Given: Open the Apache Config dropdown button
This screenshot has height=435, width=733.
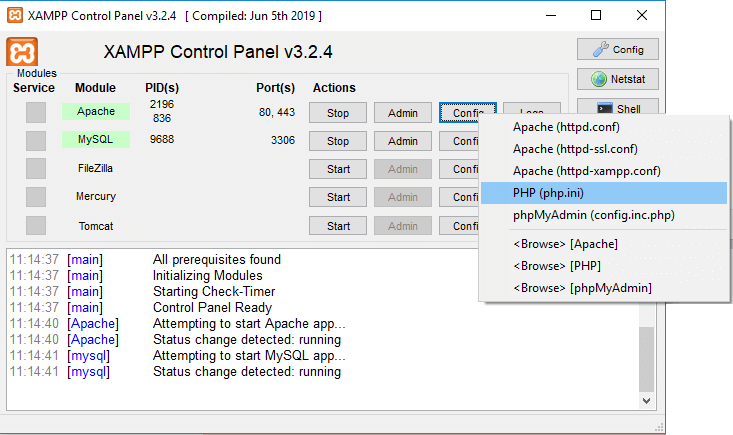Looking at the screenshot, I should (x=467, y=113).
